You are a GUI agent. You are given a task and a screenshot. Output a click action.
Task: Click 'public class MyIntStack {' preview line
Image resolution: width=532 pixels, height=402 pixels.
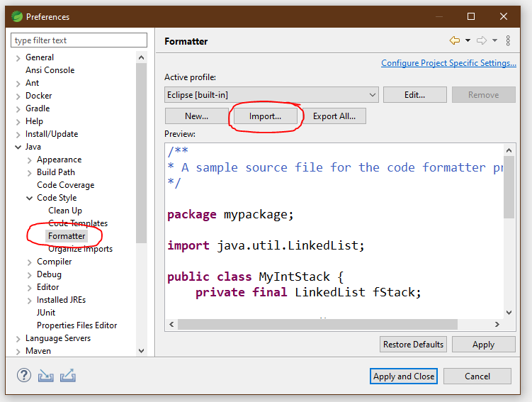coord(256,277)
